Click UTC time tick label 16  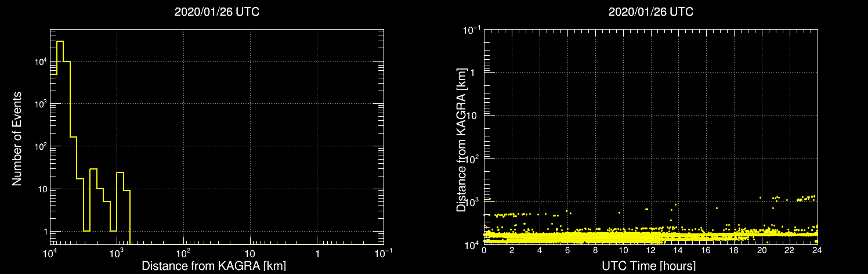point(706,250)
